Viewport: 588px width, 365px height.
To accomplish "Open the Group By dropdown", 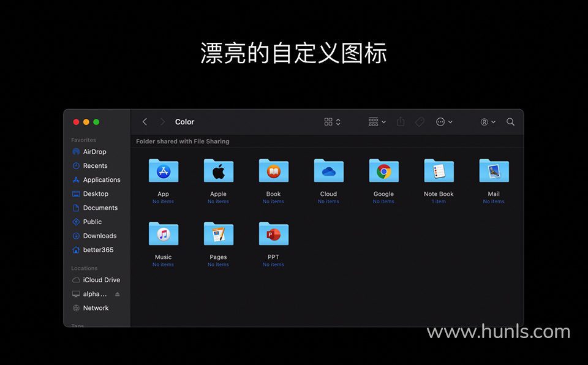I will coord(377,122).
